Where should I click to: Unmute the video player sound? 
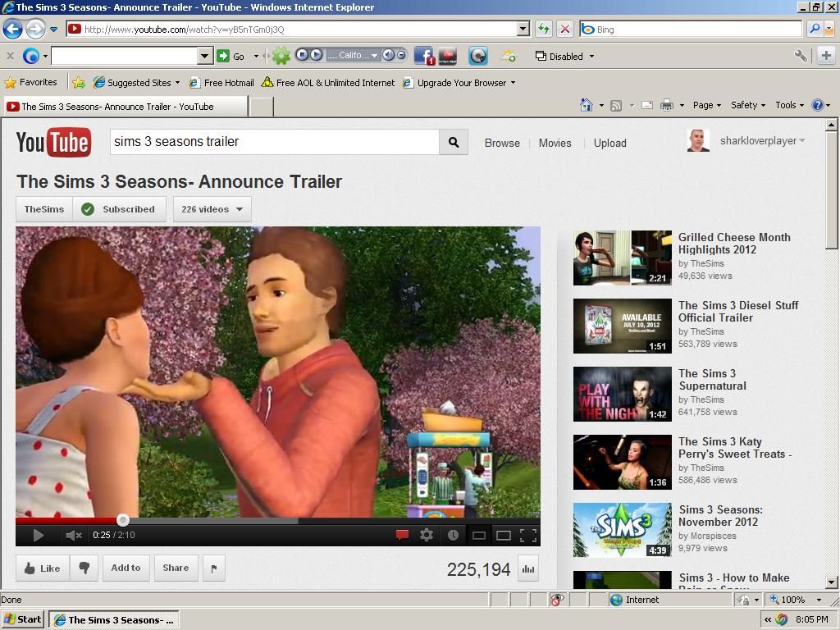click(73, 535)
